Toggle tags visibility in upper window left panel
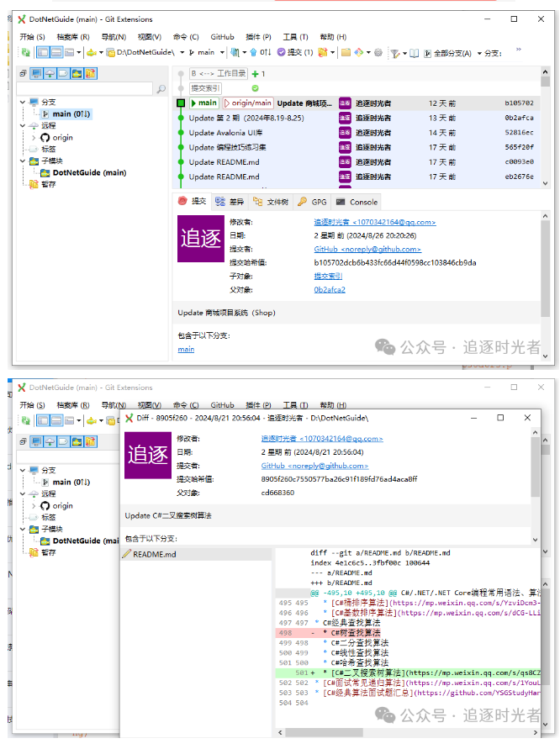The image size is (560, 749). point(63,74)
